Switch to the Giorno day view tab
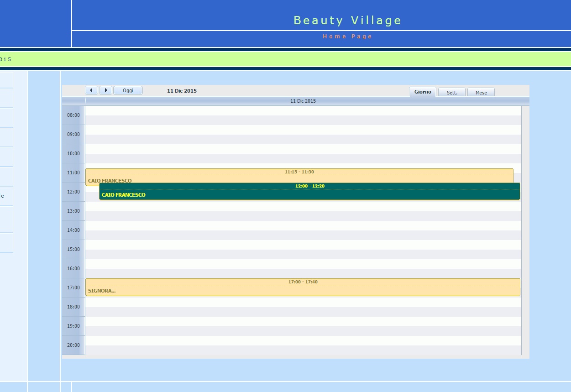 tap(423, 92)
